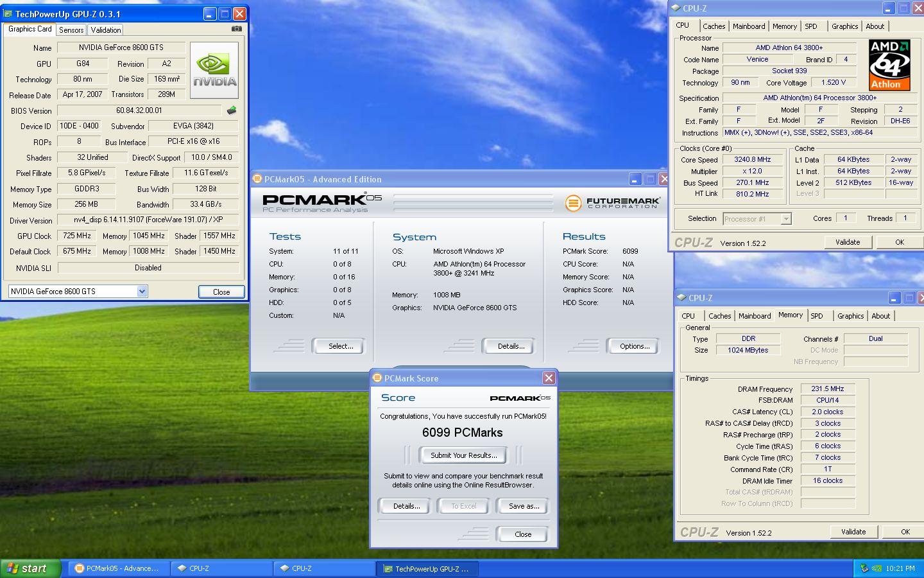
Task: Click the taskbar clock showing 10:21 PM
Action: [900, 568]
